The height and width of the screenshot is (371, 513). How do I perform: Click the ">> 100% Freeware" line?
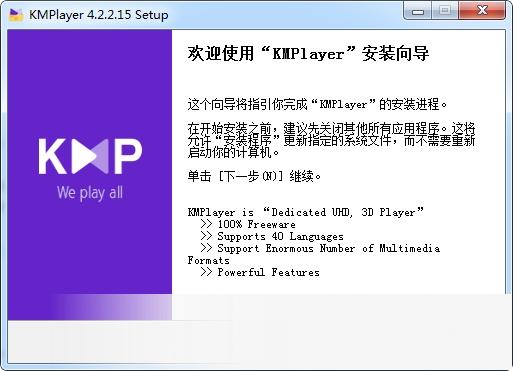[x=248, y=224]
